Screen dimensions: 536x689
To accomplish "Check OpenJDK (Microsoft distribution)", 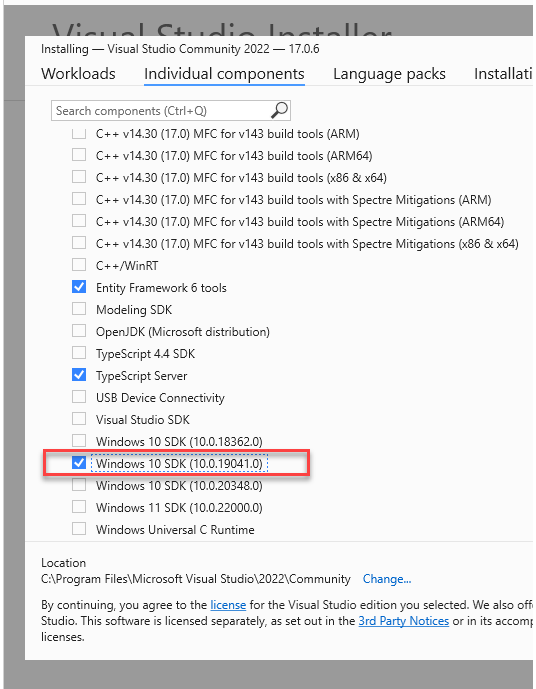I will [79, 330].
